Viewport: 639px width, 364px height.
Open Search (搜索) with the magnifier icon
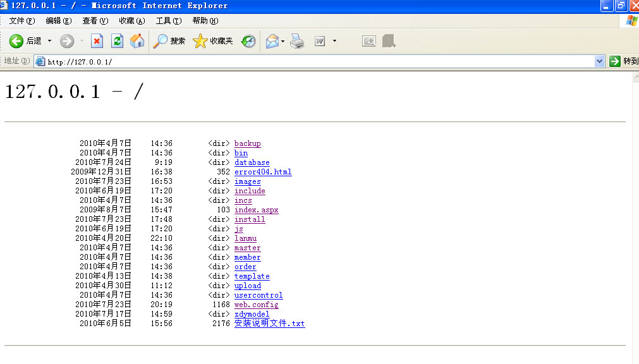click(161, 41)
